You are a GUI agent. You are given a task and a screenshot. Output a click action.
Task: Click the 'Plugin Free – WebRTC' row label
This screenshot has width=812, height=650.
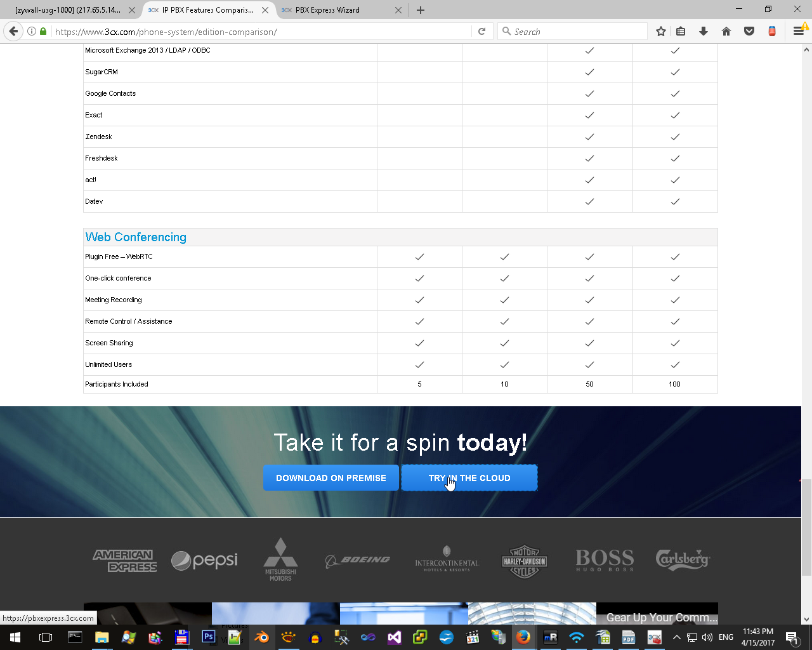119,256
